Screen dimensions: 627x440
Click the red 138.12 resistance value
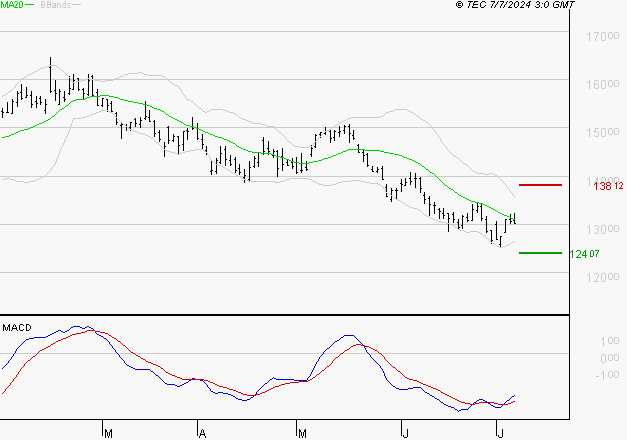pyautogui.click(x=608, y=186)
